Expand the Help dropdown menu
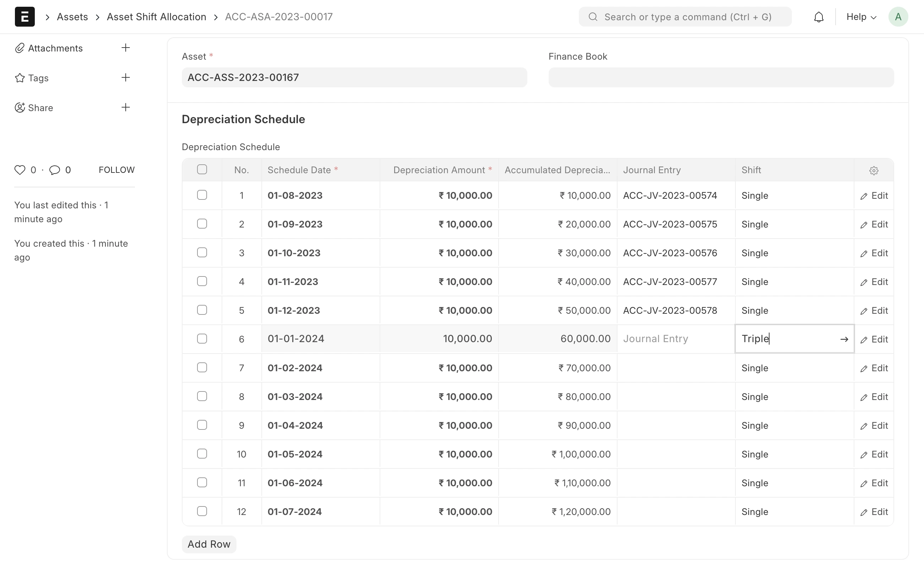This screenshot has width=924, height=570. [861, 17]
